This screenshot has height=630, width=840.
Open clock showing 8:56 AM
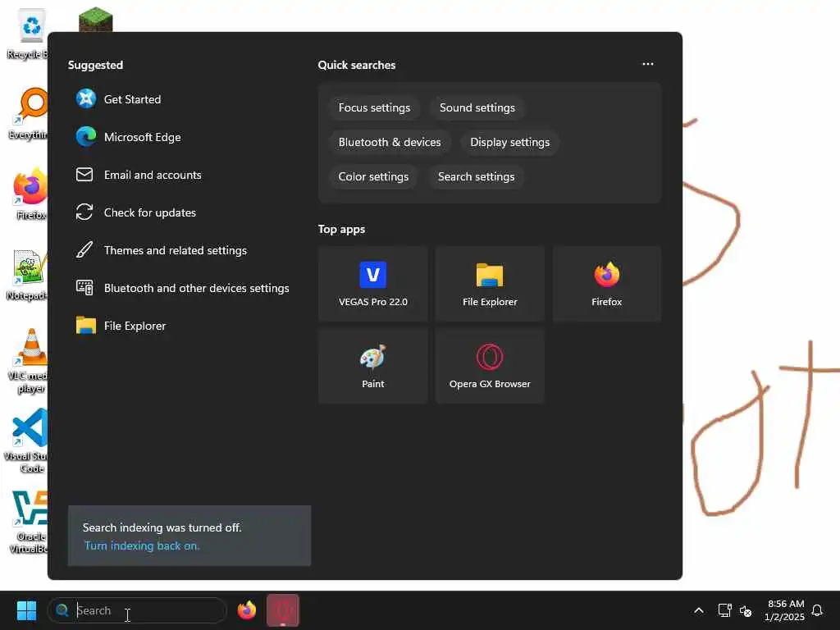coord(785,610)
